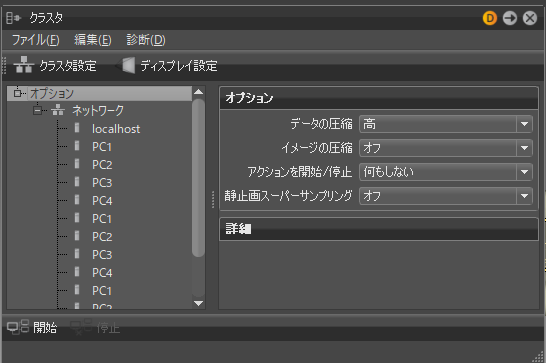Open the イメージの圧縮 dropdown

[x=446, y=148]
